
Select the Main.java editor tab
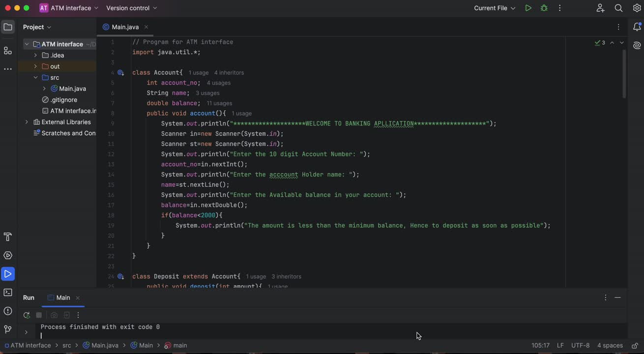pos(125,27)
